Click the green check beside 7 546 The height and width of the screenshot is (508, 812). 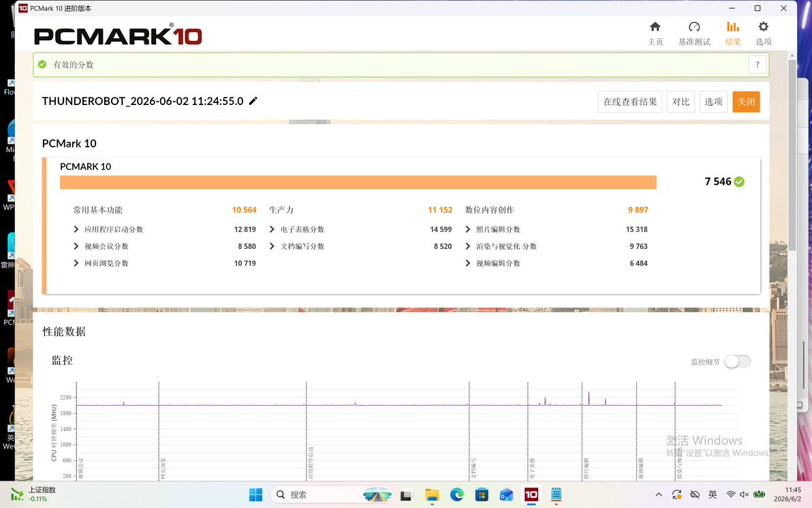pos(739,182)
